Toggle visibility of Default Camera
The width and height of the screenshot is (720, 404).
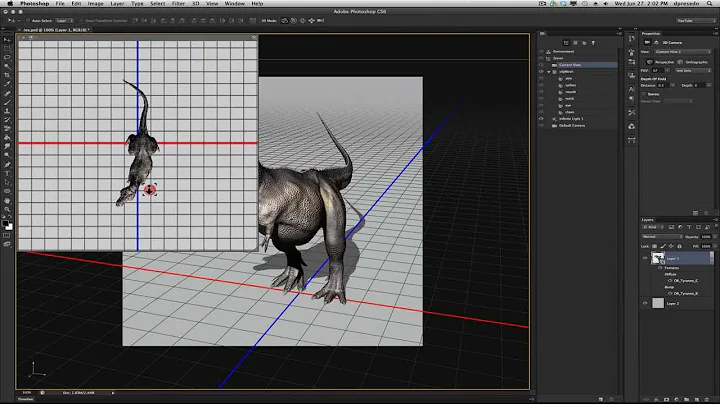tap(541, 126)
